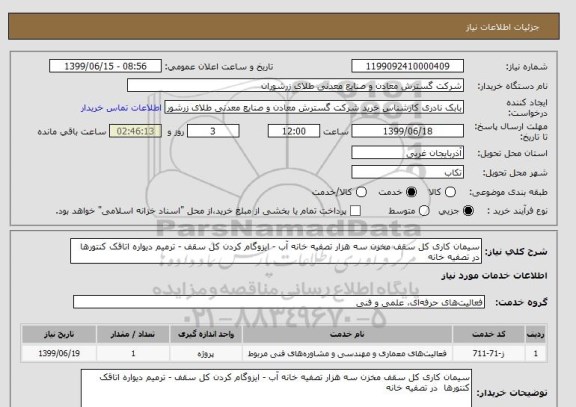This screenshot has width=576, height=407.
Task: Click the واحد اندازه گیری column header
Action: tap(206, 334)
